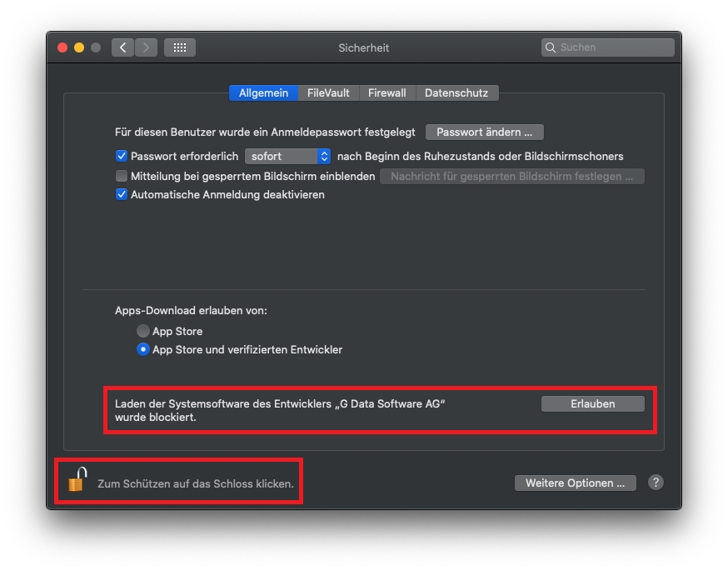This screenshot has height=571, width=728.
Task: Minimize the window with yellow button
Action: click(x=79, y=48)
